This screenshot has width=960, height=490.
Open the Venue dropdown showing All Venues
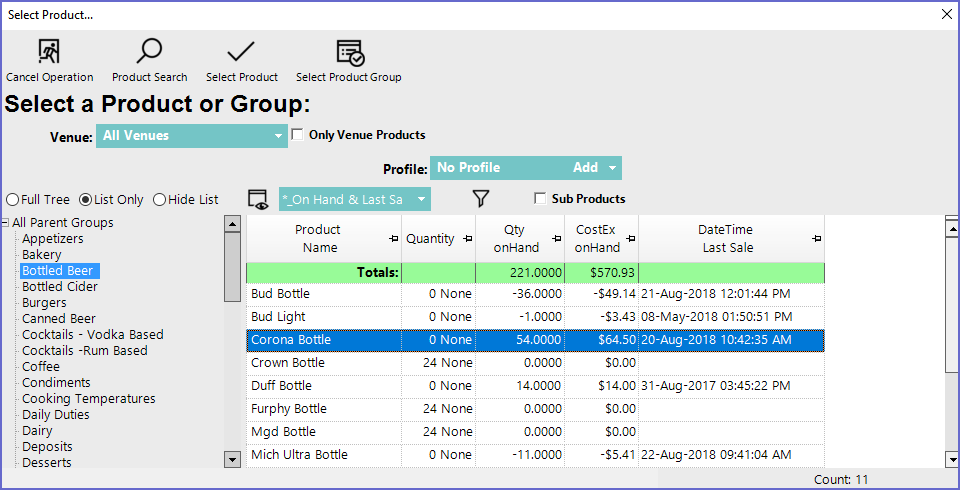point(279,136)
